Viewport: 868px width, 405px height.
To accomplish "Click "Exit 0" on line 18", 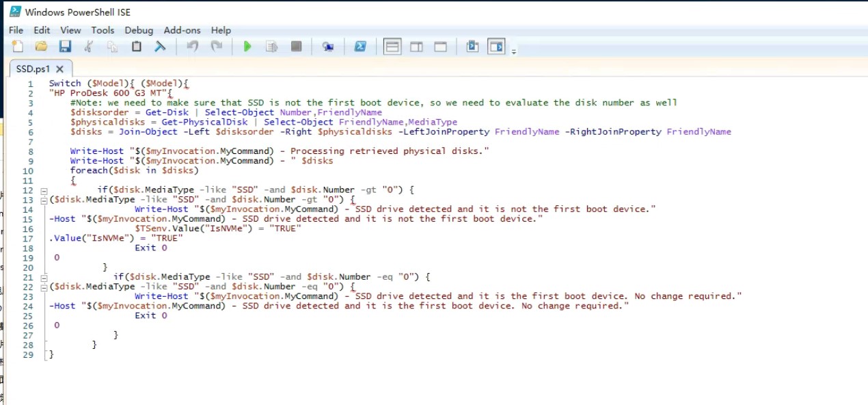I will pyautogui.click(x=151, y=248).
